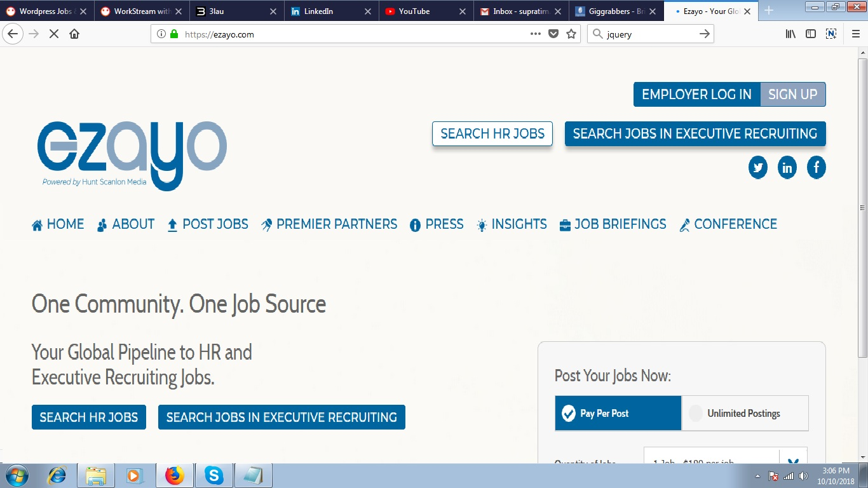Open the CONFERENCE menu item
The image size is (868, 488).
coord(728,224)
